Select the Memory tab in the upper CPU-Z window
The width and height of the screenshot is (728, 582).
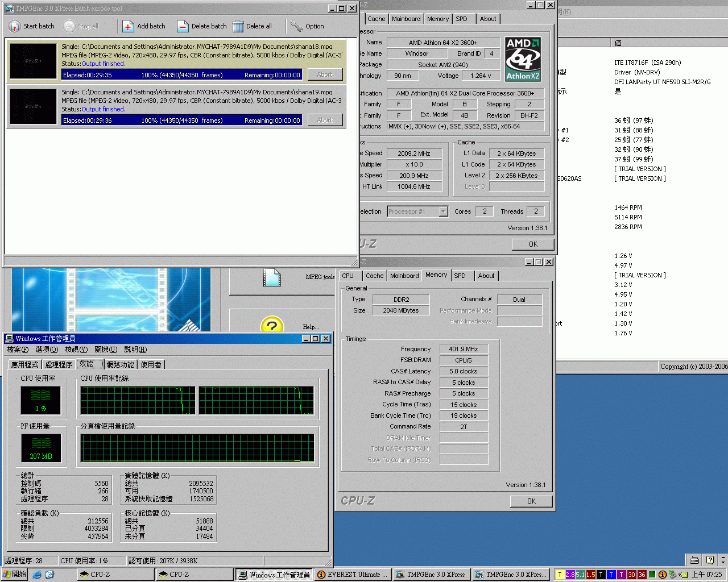point(438,19)
